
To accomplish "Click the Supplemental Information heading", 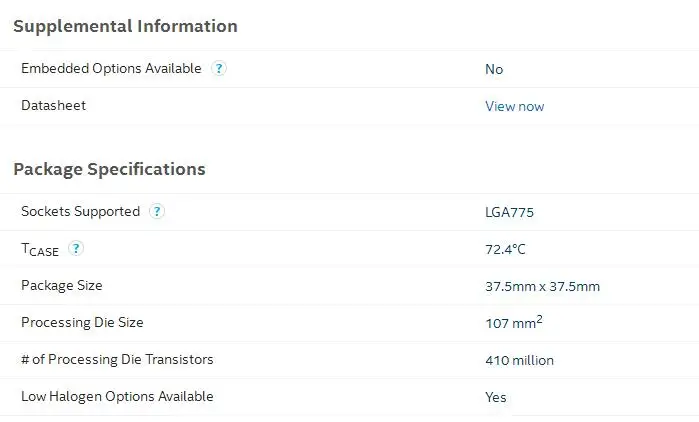I will [125, 26].
